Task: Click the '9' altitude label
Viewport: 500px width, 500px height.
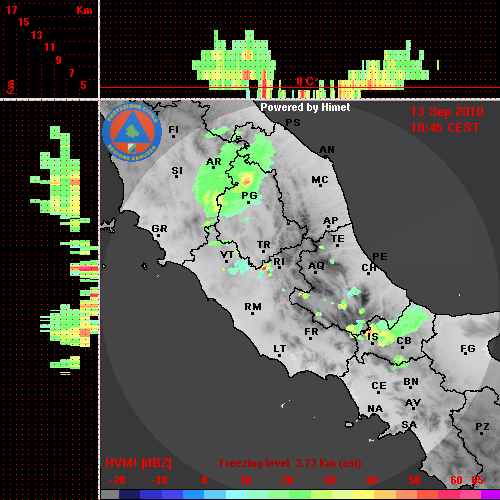Action: [x=59, y=60]
